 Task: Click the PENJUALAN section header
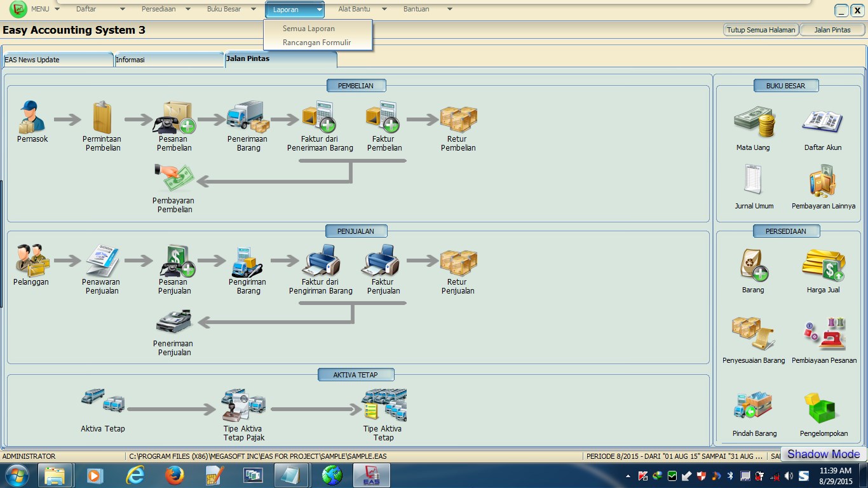pos(356,231)
